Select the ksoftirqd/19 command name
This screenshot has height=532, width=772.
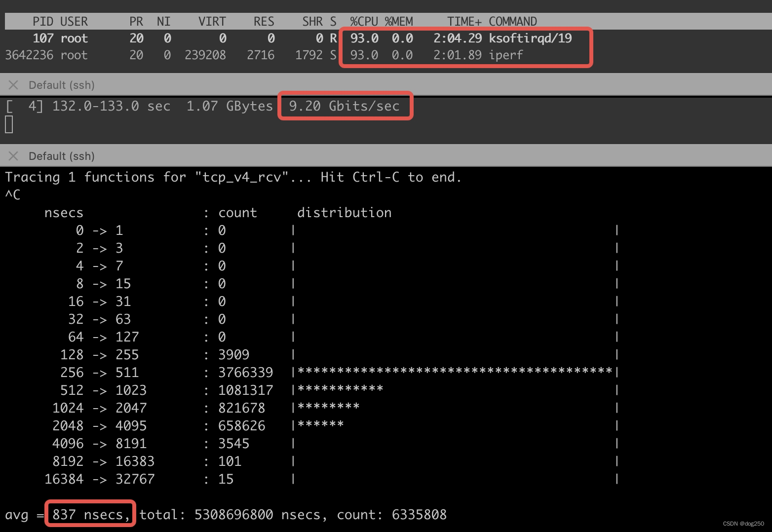tap(530, 38)
